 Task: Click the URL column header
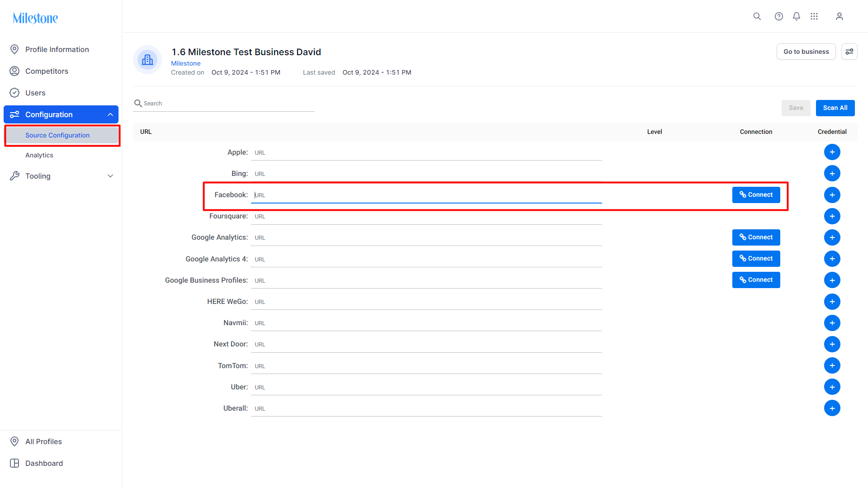pyautogui.click(x=146, y=132)
